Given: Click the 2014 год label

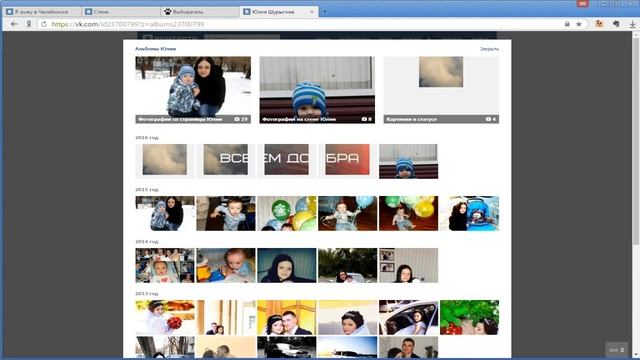Looking at the screenshot, I should [147, 241].
